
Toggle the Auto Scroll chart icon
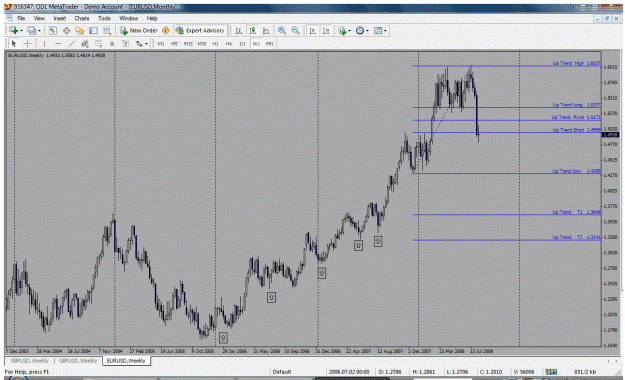pos(313,31)
